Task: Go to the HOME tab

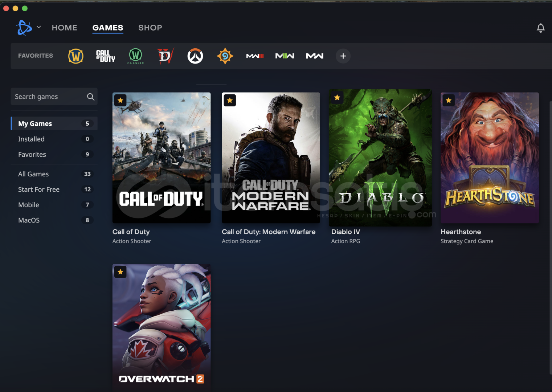Action: pos(65,28)
